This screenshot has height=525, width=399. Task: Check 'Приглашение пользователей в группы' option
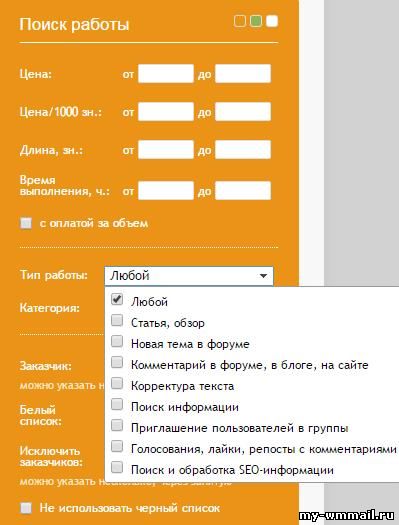(x=117, y=425)
